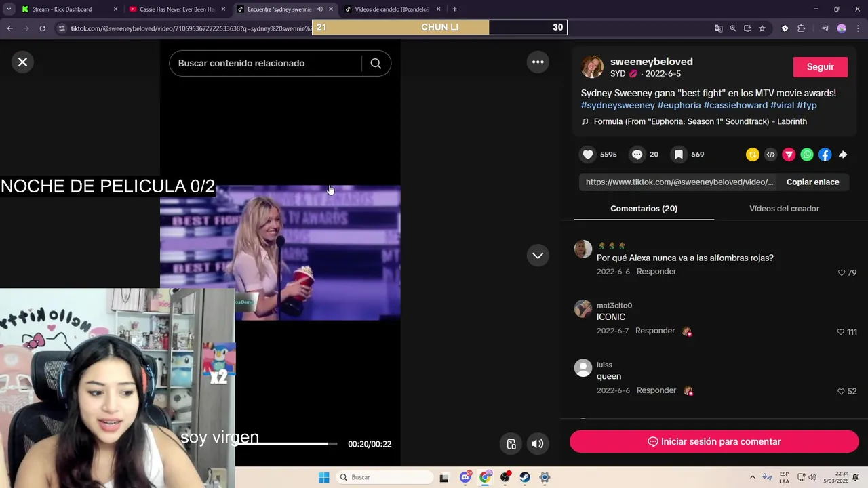
Task: Share video to Facebook
Action: (x=825, y=155)
